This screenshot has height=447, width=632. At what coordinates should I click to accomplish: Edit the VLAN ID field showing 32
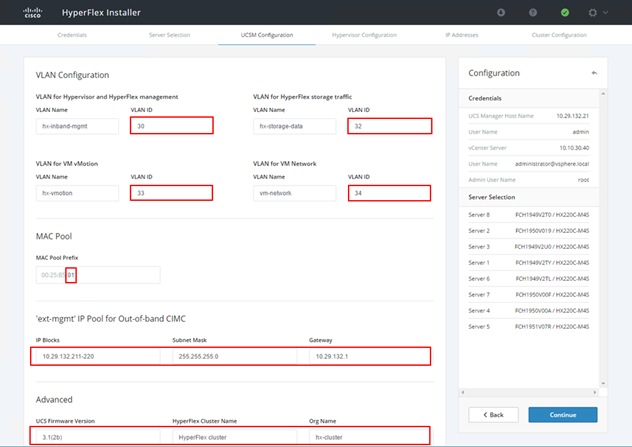390,126
